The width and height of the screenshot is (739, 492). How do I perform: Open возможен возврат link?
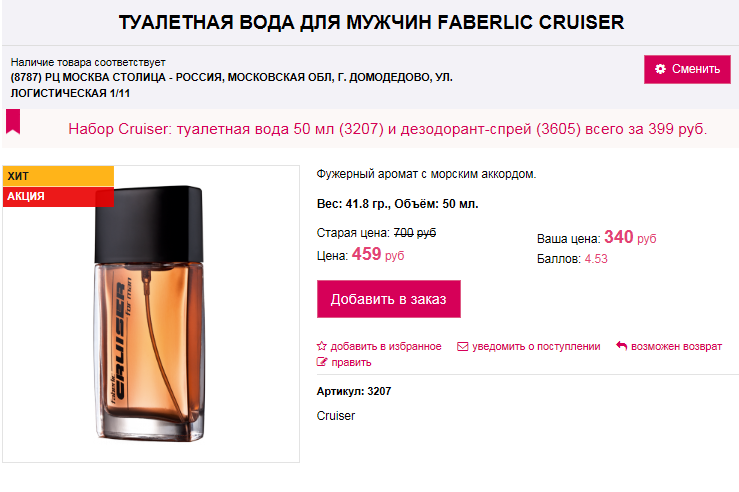point(676,346)
